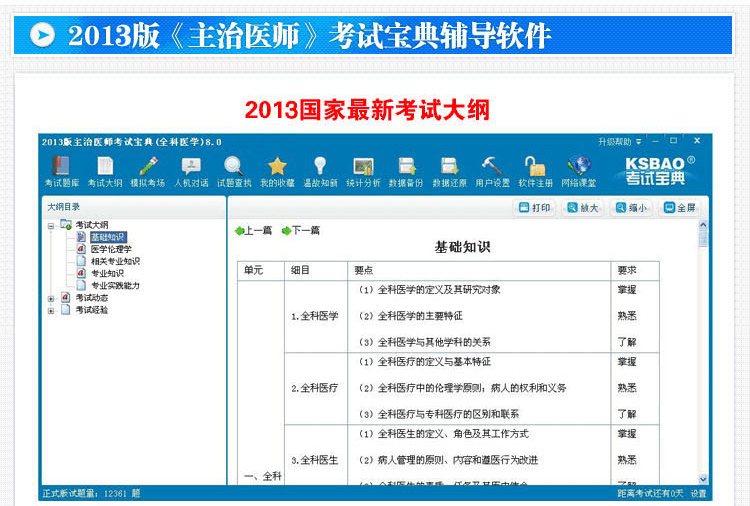
Task: Click the 设置 link in status bar
Action: coord(698,494)
